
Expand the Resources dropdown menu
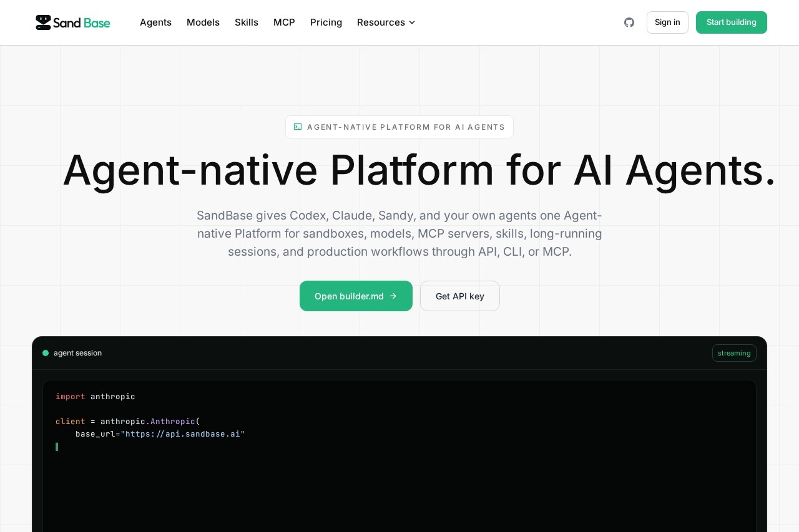(x=386, y=22)
